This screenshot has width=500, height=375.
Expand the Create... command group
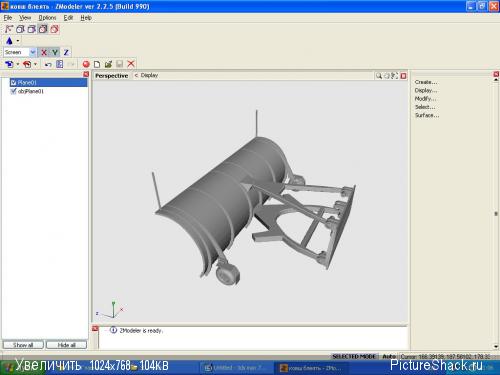(426, 82)
